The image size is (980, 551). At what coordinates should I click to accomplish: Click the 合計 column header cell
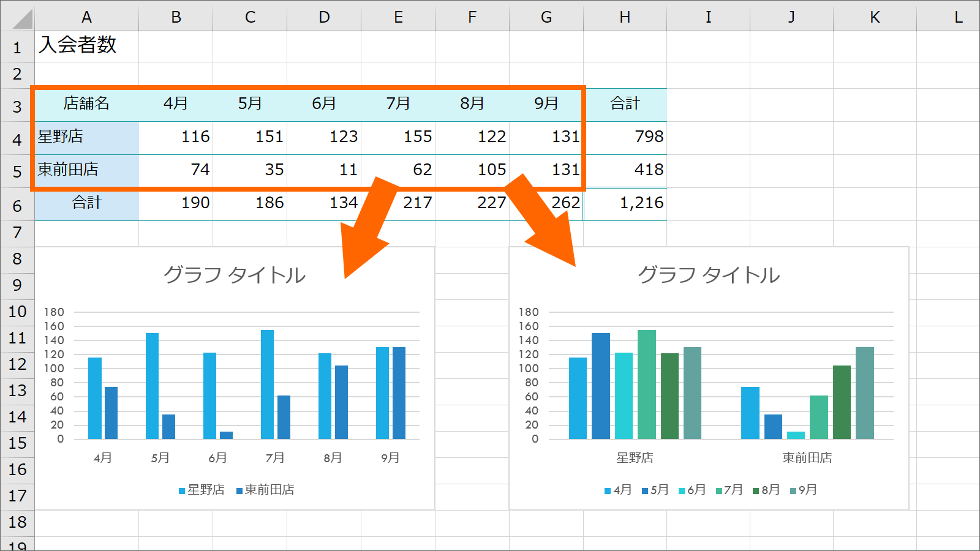tap(625, 104)
